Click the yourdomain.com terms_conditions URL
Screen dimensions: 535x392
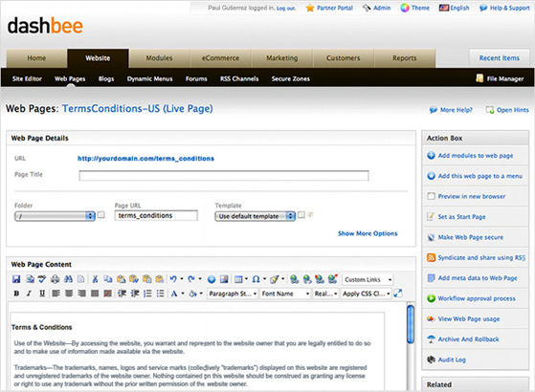pos(146,159)
